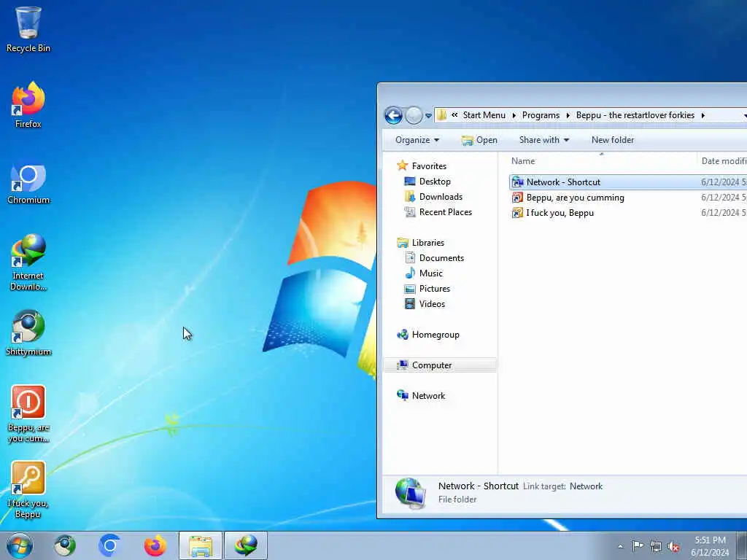The height and width of the screenshot is (560, 747).
Task: Select the file row starting 'Beppu, are you'
Action: (x=628, y=197)
